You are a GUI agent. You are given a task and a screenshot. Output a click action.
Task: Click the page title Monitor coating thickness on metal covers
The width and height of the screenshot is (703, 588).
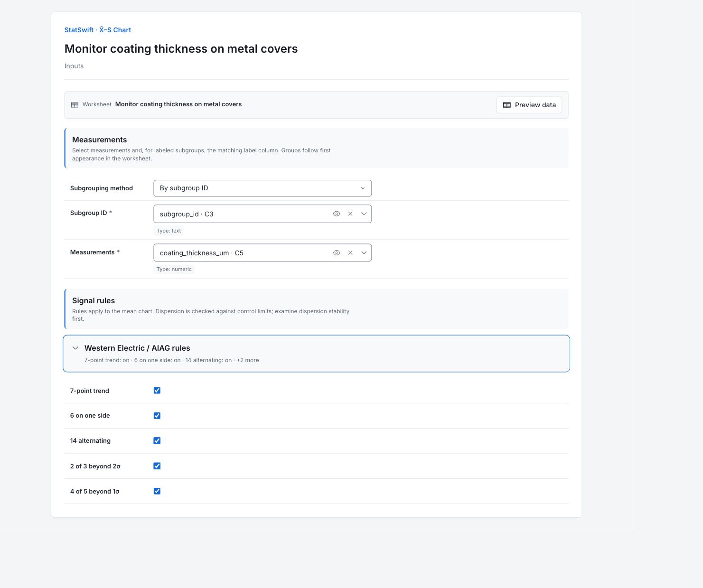coord(181,49)
